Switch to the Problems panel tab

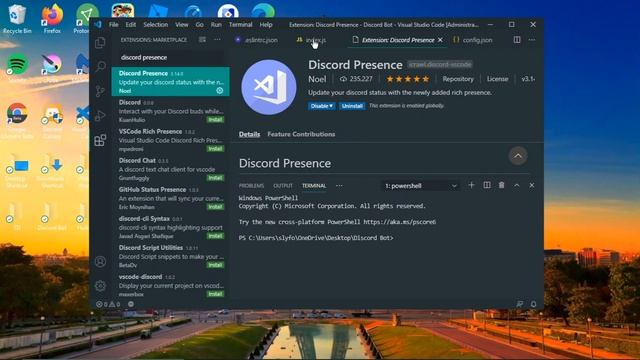(x=251, y=186)
